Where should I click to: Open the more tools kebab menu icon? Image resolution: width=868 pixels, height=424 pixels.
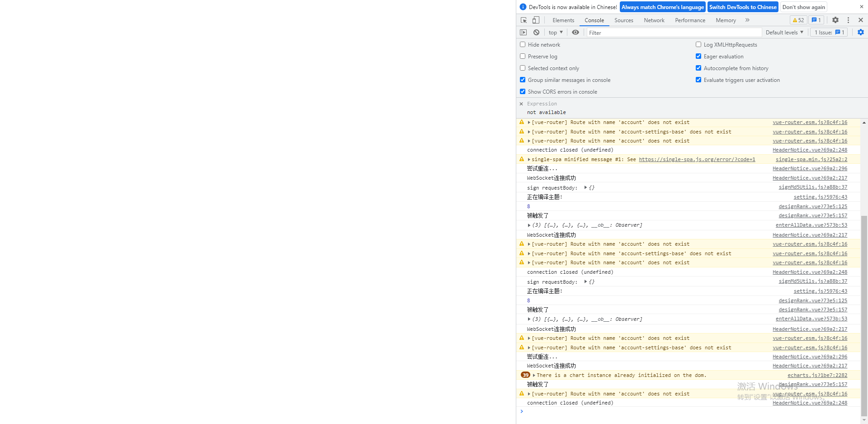click(849, 20)
